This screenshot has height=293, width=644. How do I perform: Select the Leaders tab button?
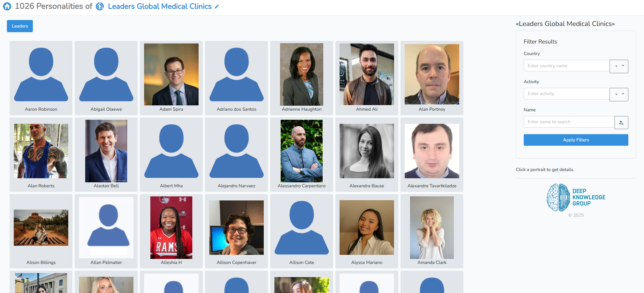tap(20, 26)
